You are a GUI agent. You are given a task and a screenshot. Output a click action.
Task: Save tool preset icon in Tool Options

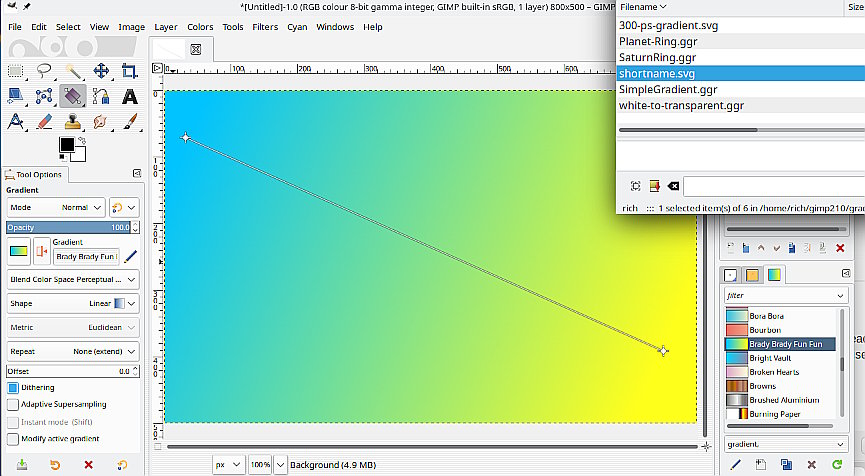tap(22, 465)
